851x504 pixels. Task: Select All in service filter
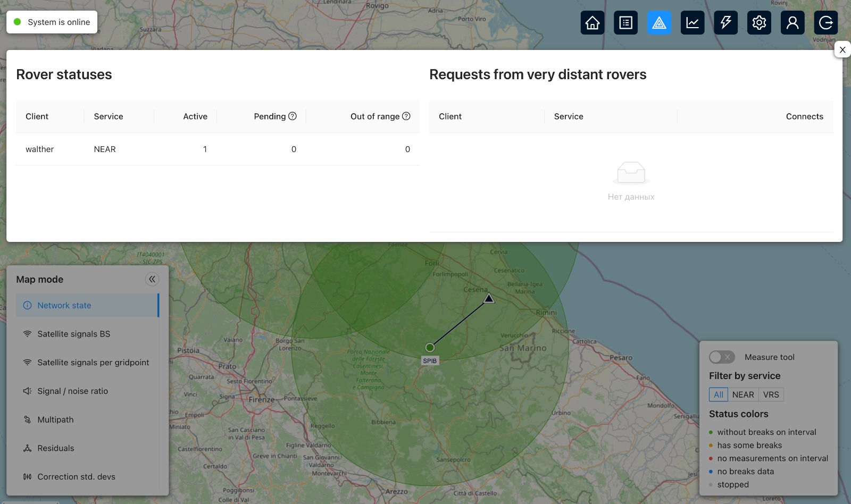[718, 394]
